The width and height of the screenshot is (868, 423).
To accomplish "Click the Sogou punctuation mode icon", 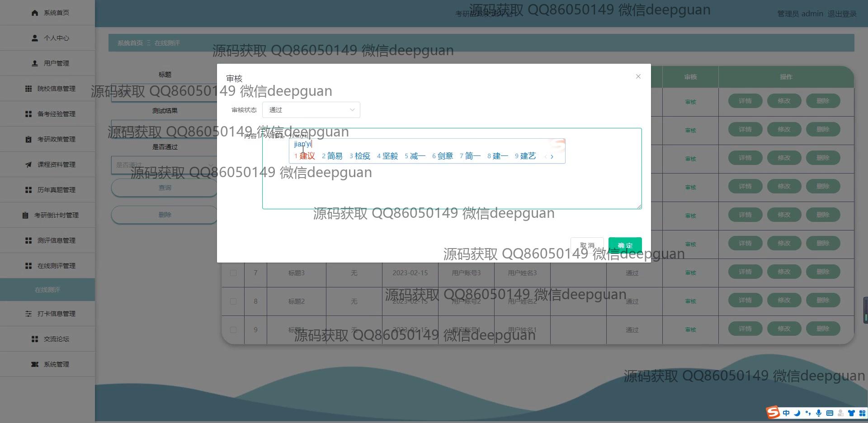I will click(808, 413).
